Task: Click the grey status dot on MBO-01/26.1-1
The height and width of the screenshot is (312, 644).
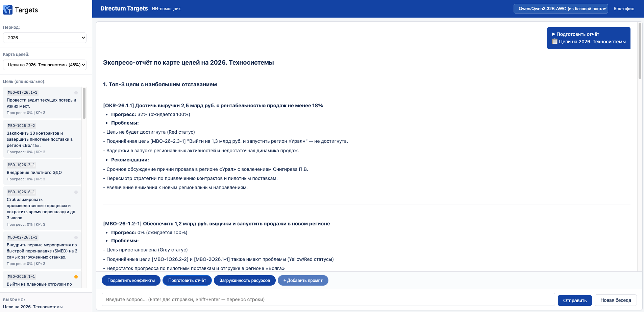Action: click(76, 93)
